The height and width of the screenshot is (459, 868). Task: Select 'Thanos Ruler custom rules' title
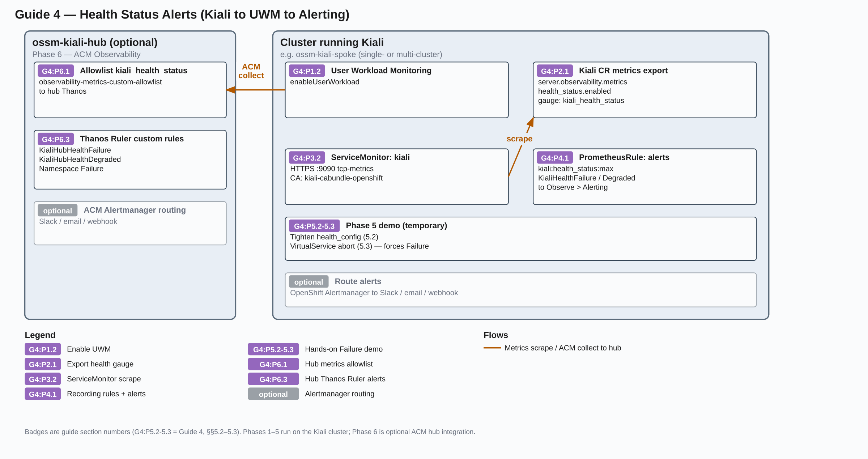coord(132,139)
